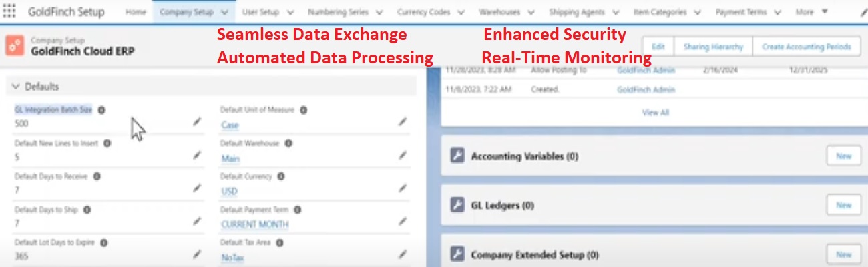Switch to the Shipping Agents tab

click(577, 12)
